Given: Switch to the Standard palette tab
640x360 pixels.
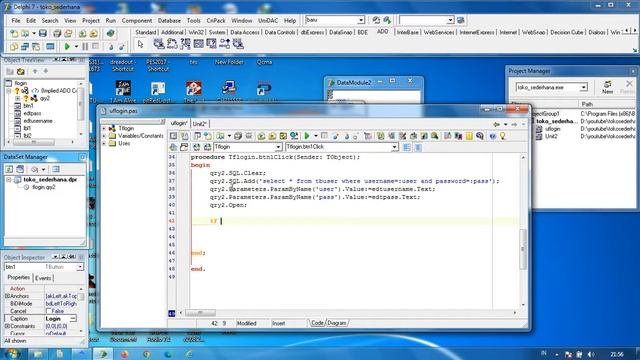Looking at the screenshot, I should coord(146,32).
